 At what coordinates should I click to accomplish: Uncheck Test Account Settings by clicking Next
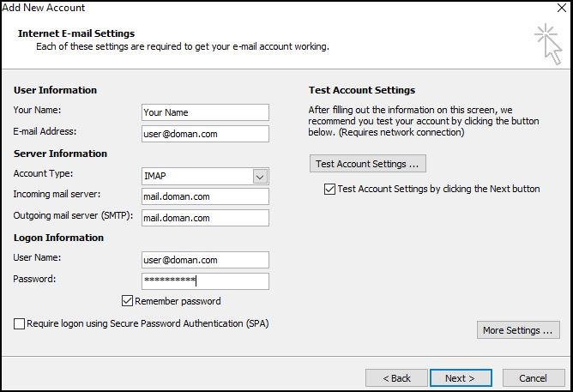pos(329,189)
